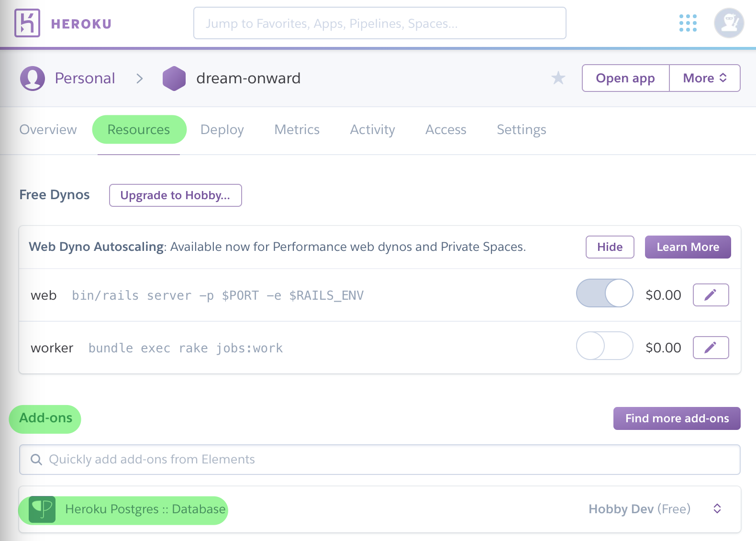Open the Heroku Postgres :: Database link
This screenshot has height=541, width=756.
[145, 509]
